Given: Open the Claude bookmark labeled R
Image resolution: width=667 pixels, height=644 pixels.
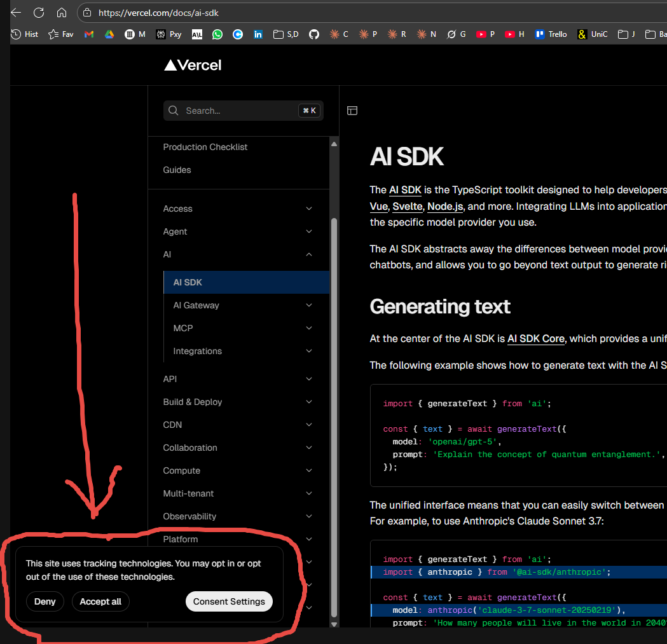Looking at the screenshot, I should (x=397, y=34).
